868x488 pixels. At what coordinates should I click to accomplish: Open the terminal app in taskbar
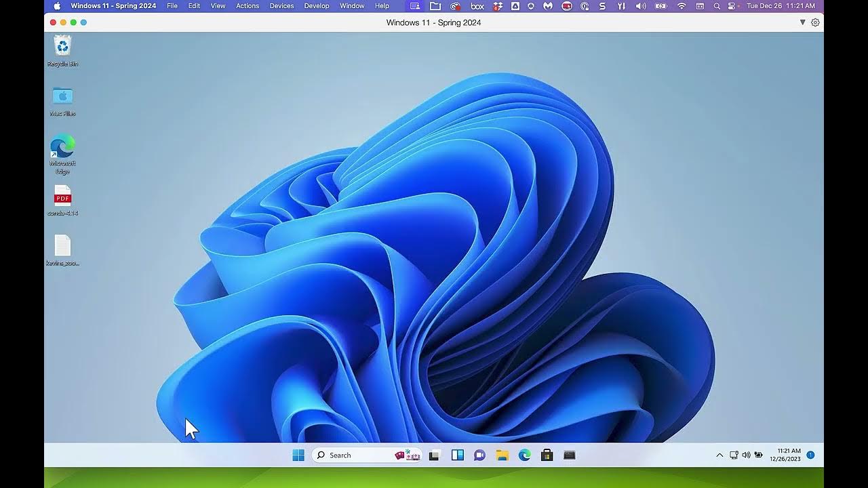[x=570, y=455]
